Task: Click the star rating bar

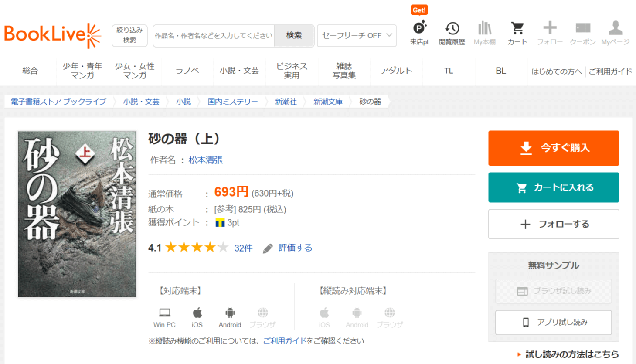Action: click(197, 248)
